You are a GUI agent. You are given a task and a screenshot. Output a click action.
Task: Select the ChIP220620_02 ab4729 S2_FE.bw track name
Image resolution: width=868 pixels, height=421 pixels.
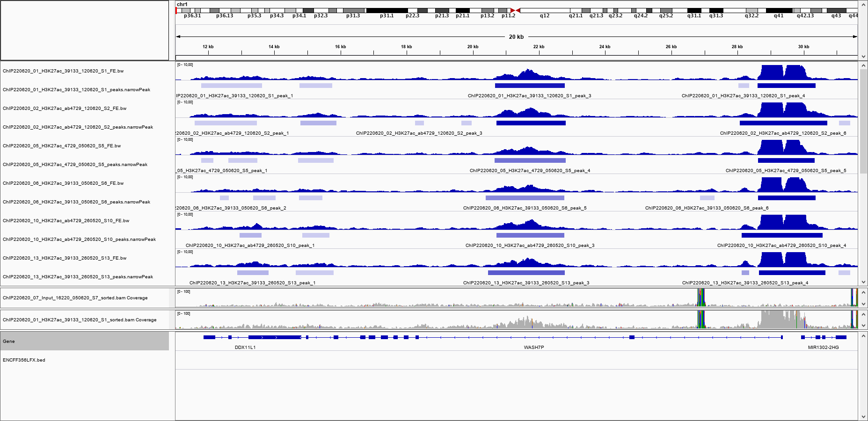click(65, 109)
